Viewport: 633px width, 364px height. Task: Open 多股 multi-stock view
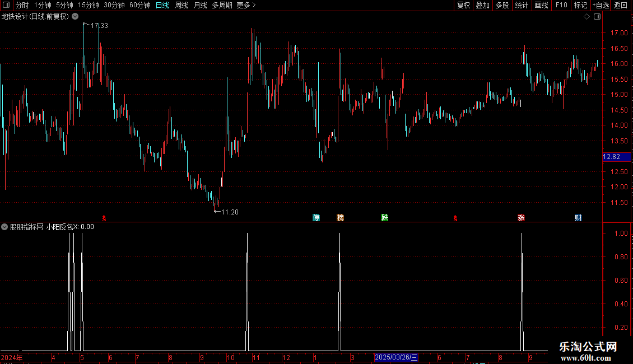click(502, 5)
